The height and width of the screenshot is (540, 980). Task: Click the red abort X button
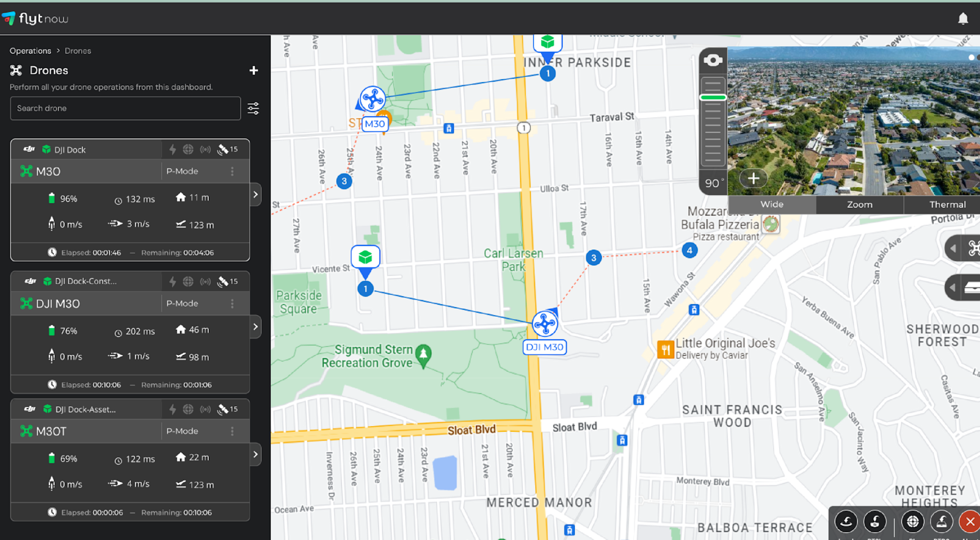coord(970,522)
